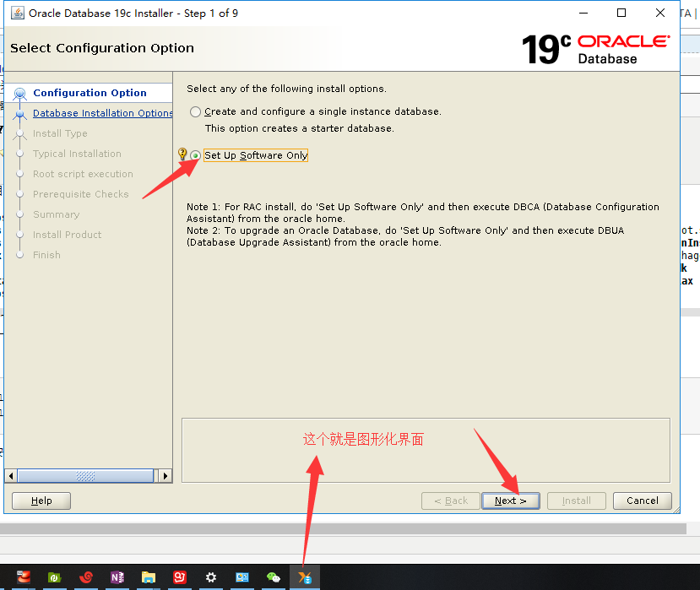Open the red swirl app in taskbar
Image resolution: width=700 pixels, height=590 pixels.
tap(86, 577)
